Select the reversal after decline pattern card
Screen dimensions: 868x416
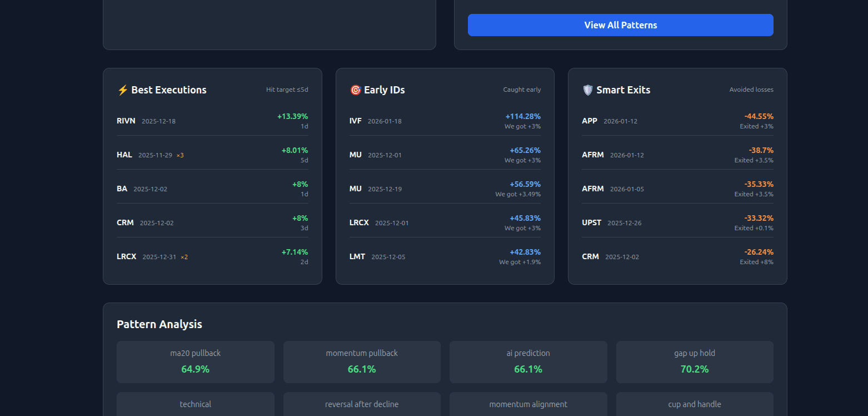362,404
